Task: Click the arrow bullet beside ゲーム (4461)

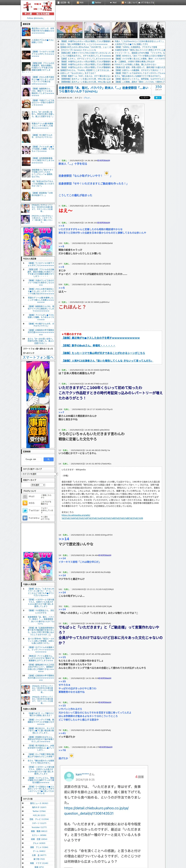Action: (23, 851)
